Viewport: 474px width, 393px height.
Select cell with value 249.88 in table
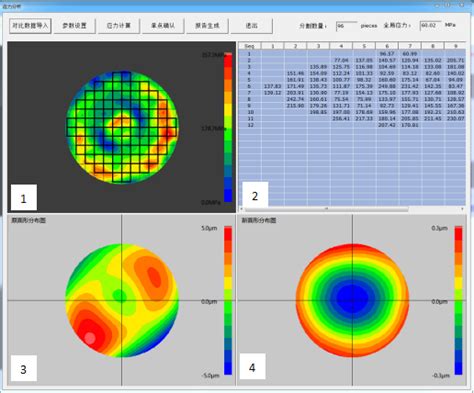point(387,86)
